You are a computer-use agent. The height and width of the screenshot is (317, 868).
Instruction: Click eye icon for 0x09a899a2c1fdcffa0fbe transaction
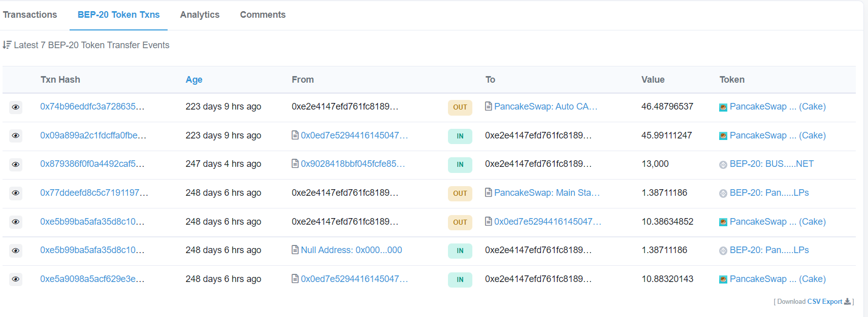16,135
